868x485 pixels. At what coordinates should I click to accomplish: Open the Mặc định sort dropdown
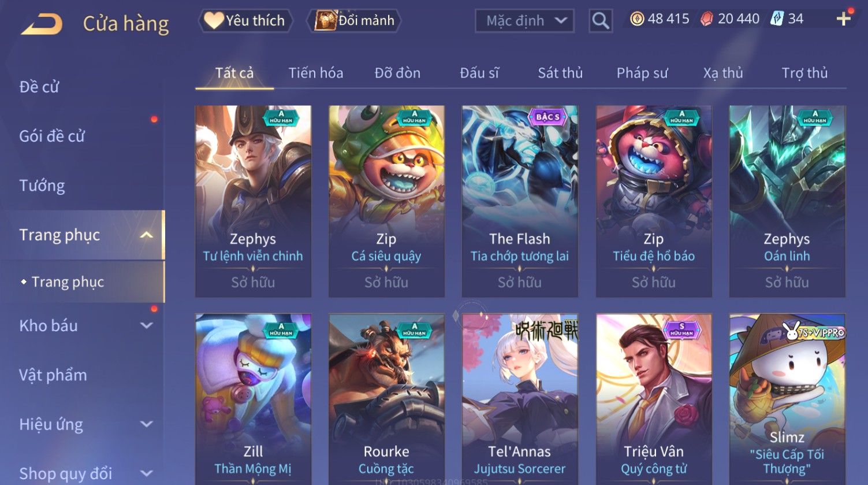(524, 21)
